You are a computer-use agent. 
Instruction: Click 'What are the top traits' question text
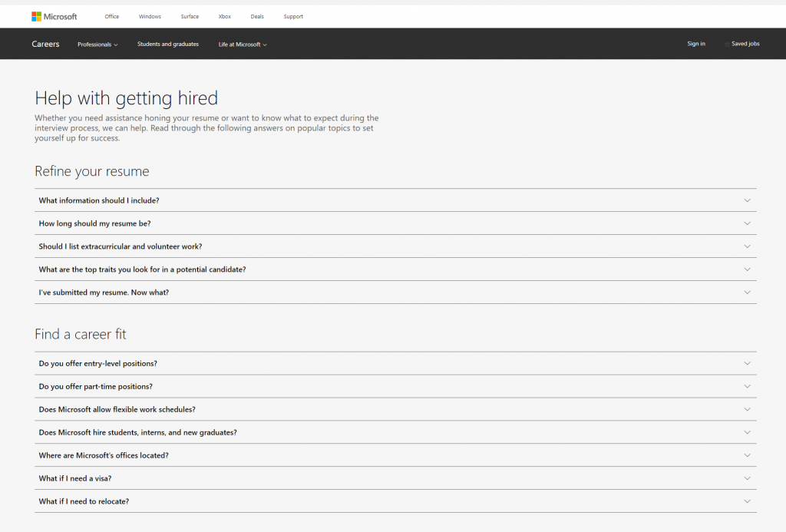[x=142, y=269]
